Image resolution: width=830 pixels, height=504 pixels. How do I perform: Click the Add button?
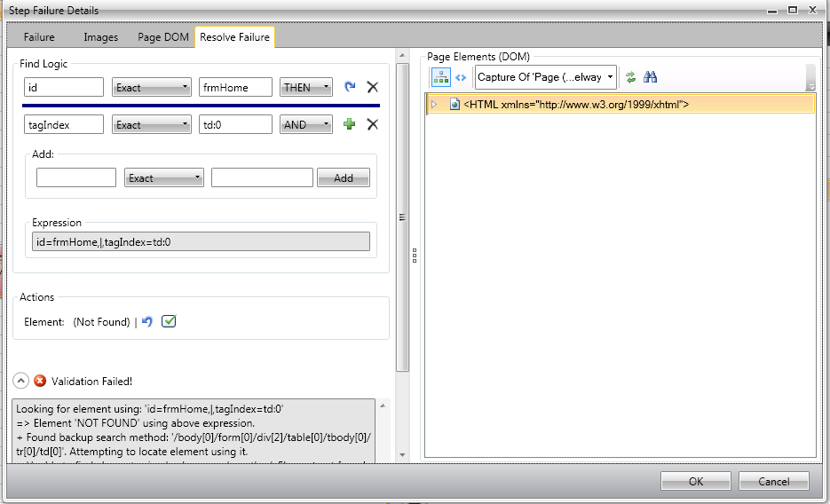point(343,177)
